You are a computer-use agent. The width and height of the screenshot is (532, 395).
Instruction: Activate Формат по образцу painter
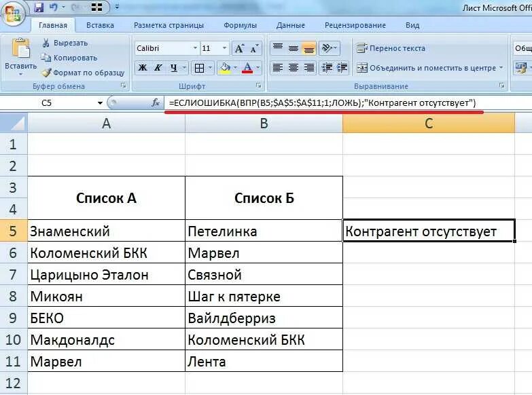(84, 73)
